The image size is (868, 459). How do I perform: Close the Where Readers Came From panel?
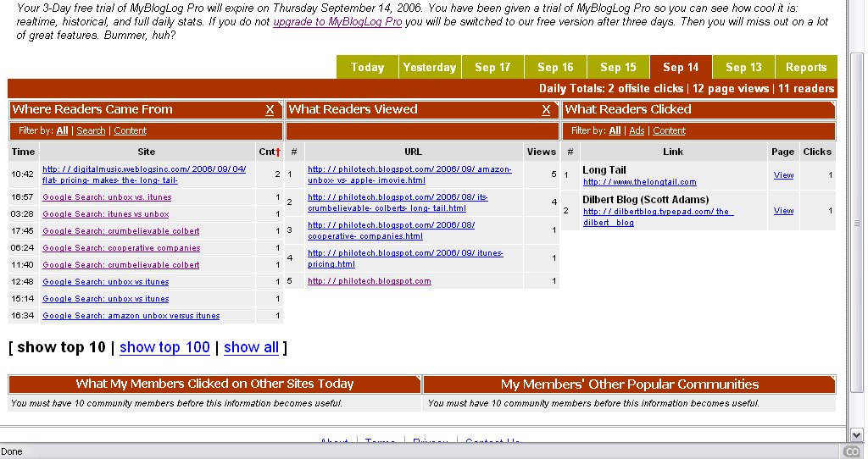coord(270,109)
